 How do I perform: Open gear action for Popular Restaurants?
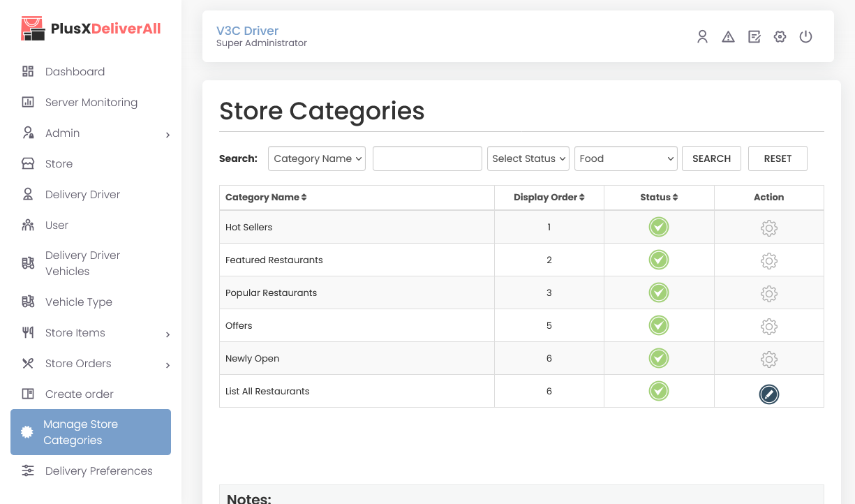(x=768, y=294)
